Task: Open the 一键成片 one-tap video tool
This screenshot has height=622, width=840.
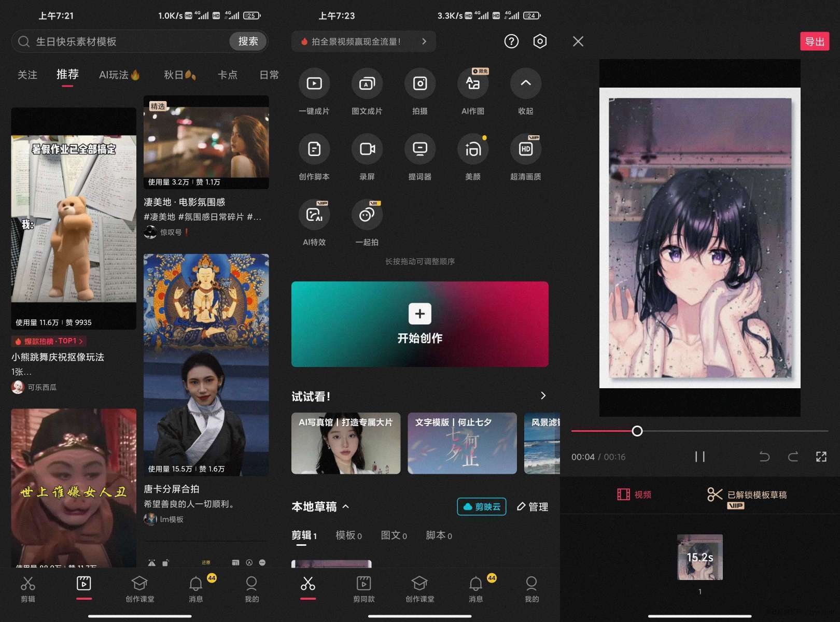Action: tap(314, 92)
